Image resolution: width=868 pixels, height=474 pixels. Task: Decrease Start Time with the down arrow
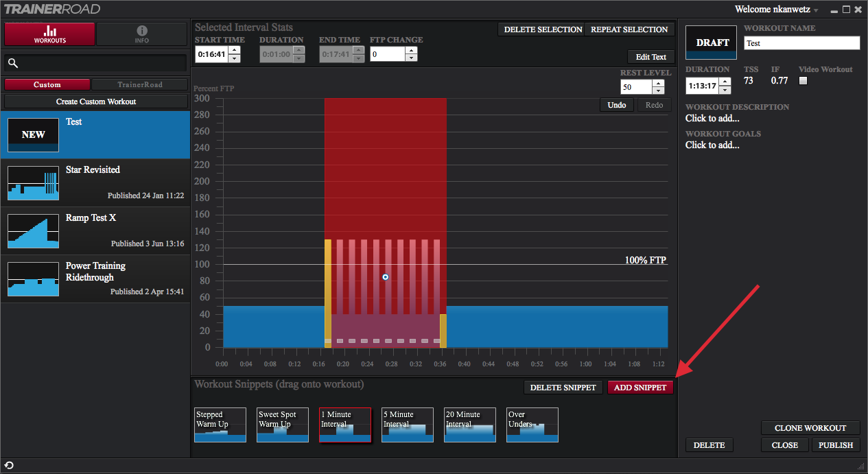[235, 58]
